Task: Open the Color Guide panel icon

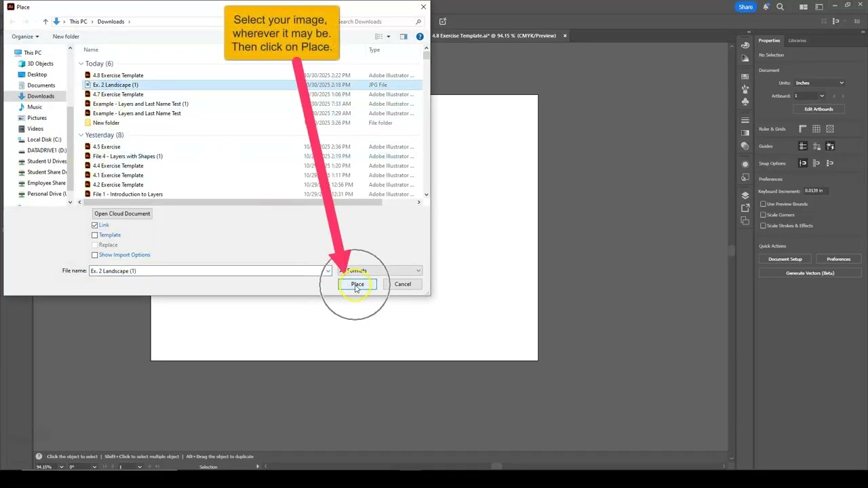Action: [x=745, y=58]
